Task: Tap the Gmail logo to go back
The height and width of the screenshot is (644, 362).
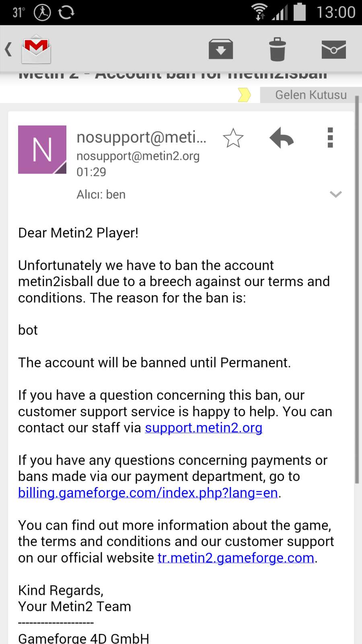Action: click(36, 50)
